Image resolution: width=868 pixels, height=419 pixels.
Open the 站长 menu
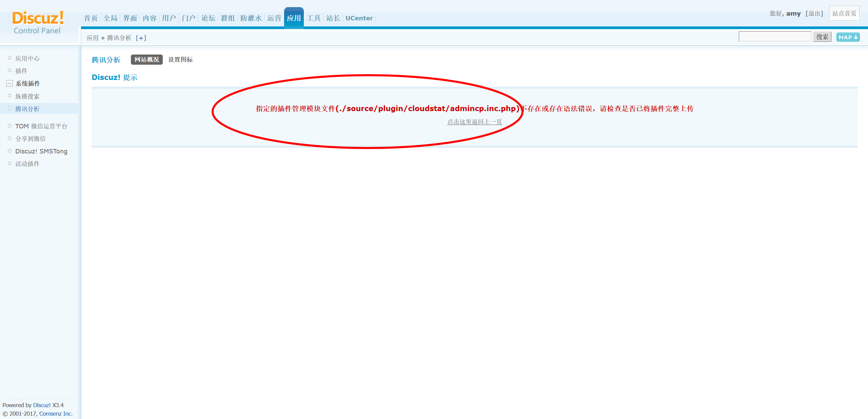click(333, 18)
